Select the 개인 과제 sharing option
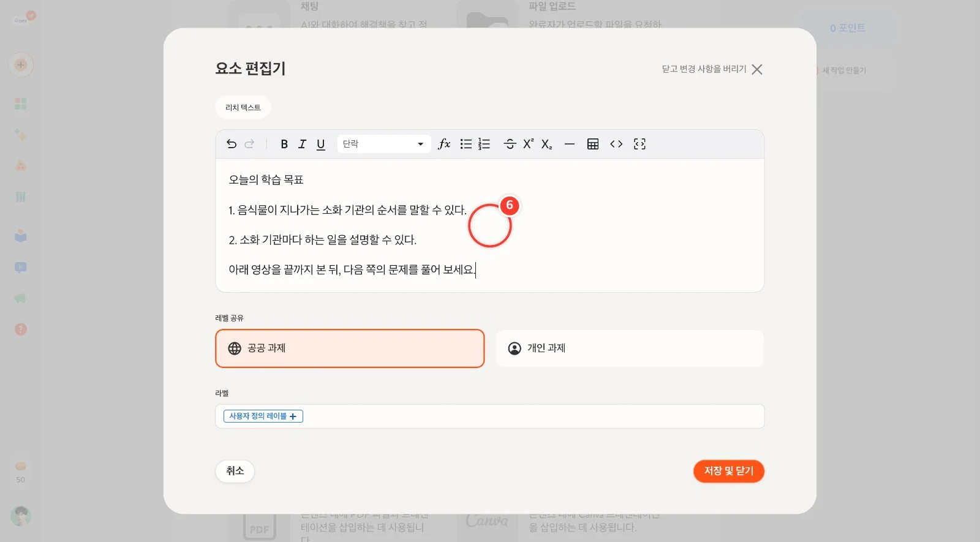 click(x=630, y=348)
